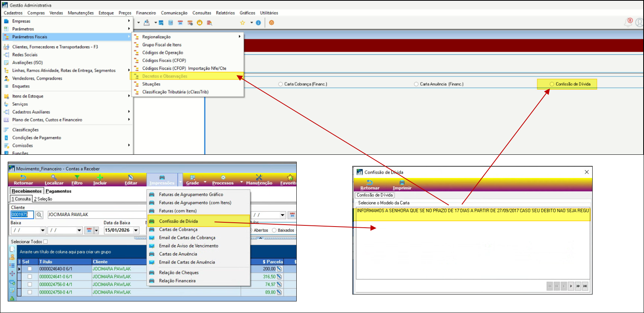Click the calculator icon in main toolbar
Image resolution: width=644 pixels, height=313 pixels.
coord(171,23)
